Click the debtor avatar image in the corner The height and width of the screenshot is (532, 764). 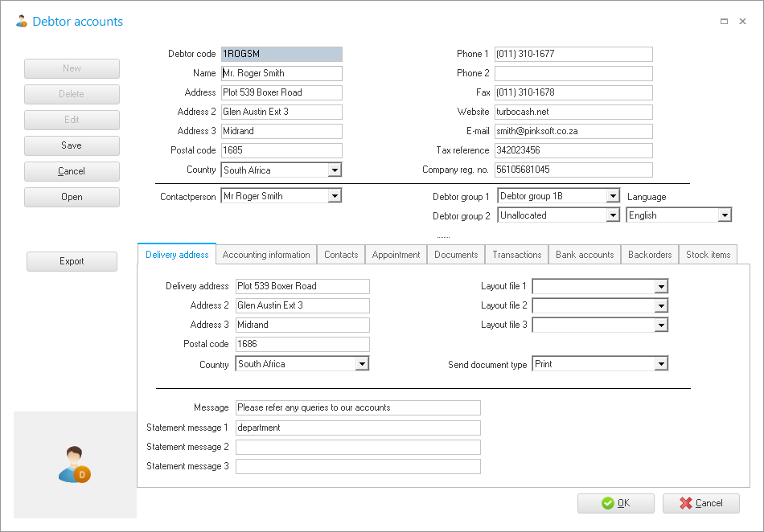74,464
